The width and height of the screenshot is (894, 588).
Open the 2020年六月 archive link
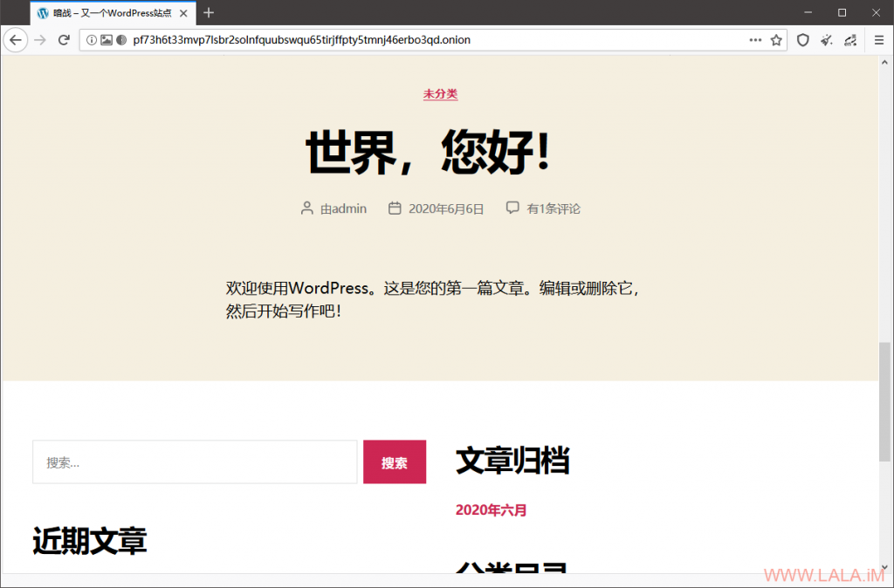pyautogui.click(x=491, y=510)
